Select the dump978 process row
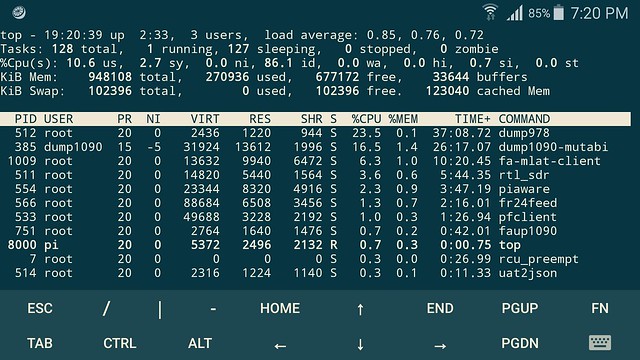Screen dimensions: 640x360 [315, 133]
